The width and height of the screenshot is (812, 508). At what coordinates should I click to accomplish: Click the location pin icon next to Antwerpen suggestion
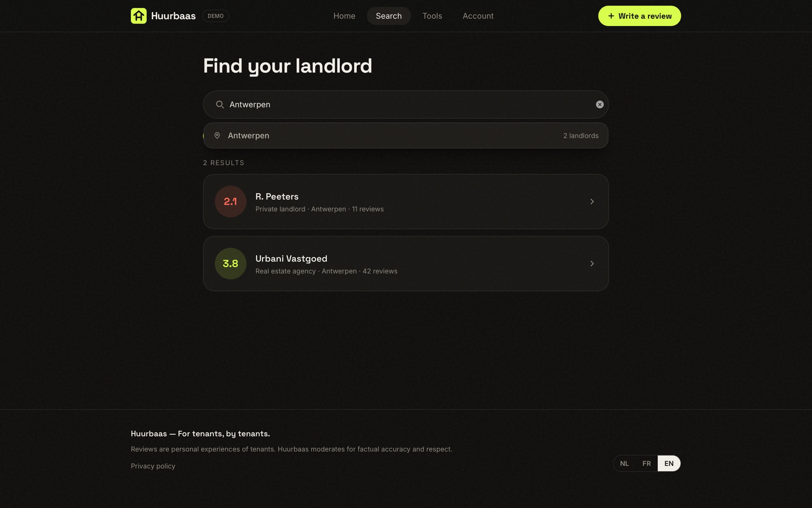click(217, 136)
